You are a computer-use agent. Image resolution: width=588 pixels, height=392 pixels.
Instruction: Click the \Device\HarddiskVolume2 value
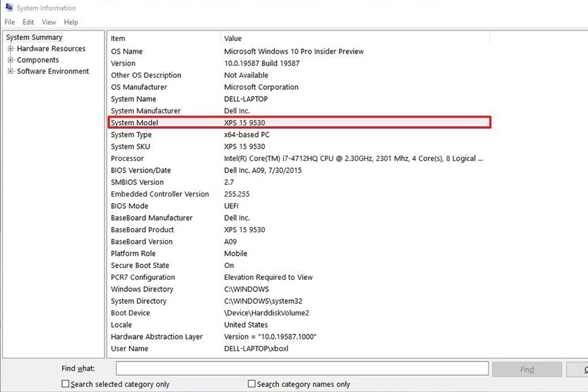pyautogui.click(x=267, y=313)
